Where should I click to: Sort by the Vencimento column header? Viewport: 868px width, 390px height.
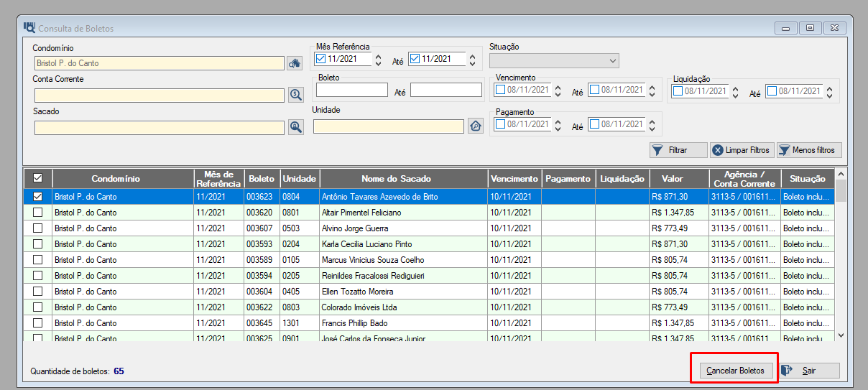click(514, 178)
